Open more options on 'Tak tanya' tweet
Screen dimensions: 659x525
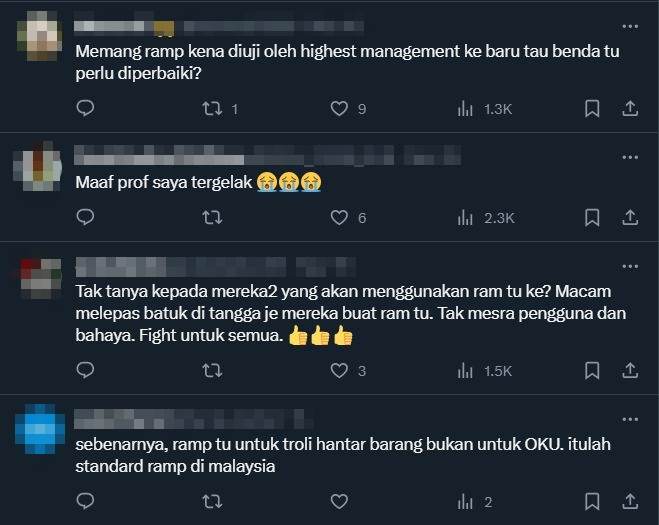click(630, 266)
